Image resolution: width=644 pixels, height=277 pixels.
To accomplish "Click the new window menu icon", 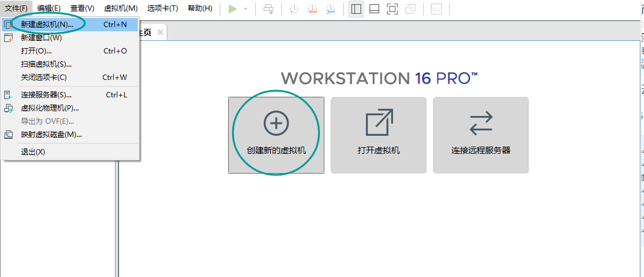I will coord(8,38).
